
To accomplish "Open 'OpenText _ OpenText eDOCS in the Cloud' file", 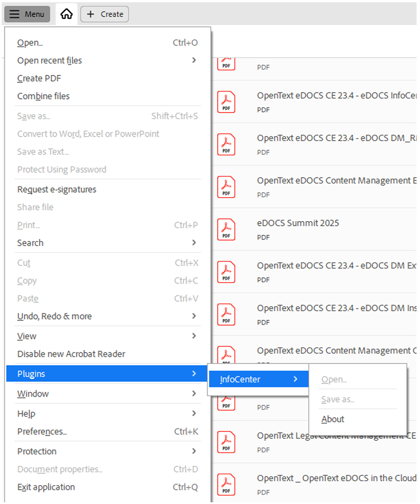I will point(337,478).
